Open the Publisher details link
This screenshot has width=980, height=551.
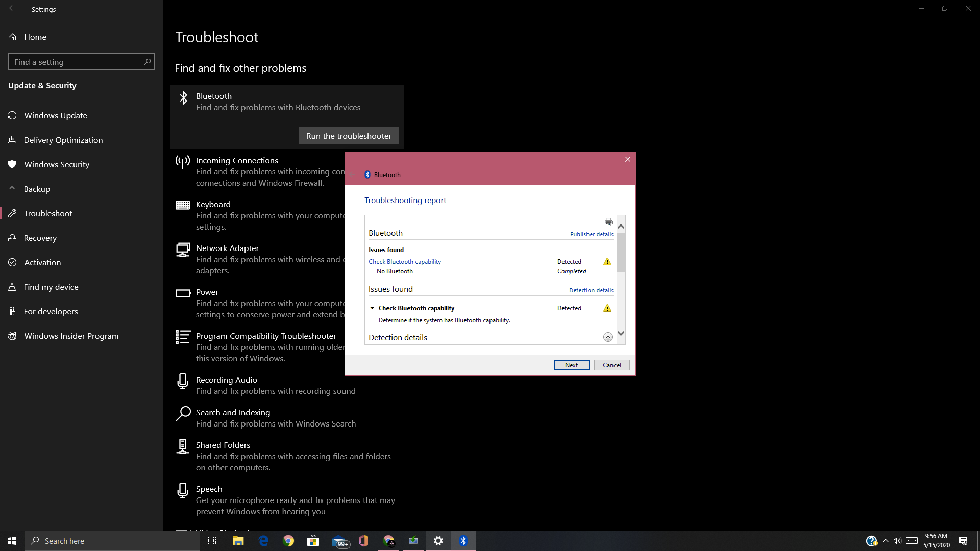tap(591, 234)
